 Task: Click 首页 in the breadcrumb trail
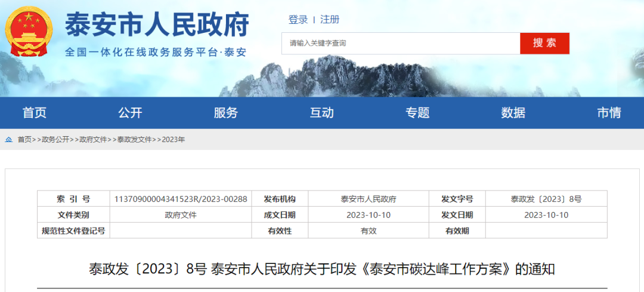(x=24, y=140)
